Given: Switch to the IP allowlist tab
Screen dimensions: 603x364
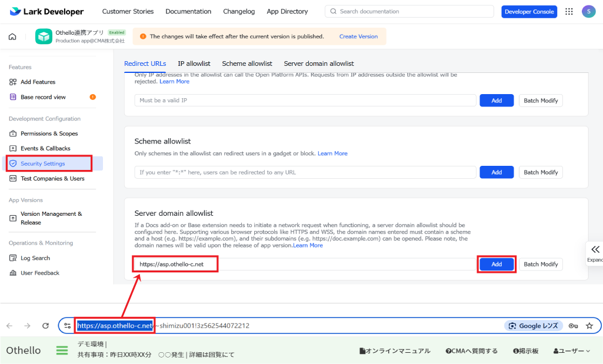Looking at the screenshot, I should click(194, 64).
